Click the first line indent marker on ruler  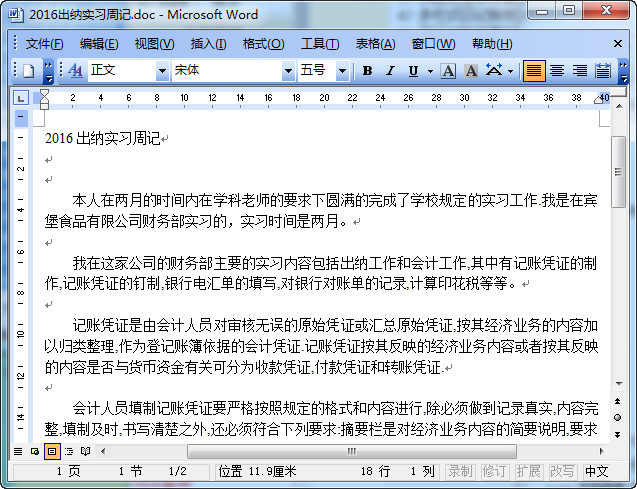point(44,94)
